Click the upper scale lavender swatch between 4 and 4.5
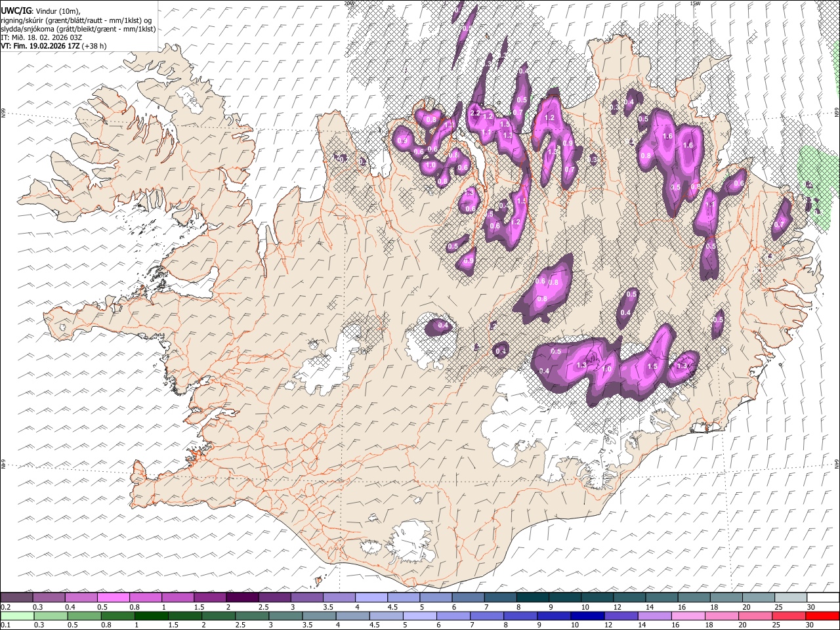The height and width of the screenshot is (630, 840). 371,597
